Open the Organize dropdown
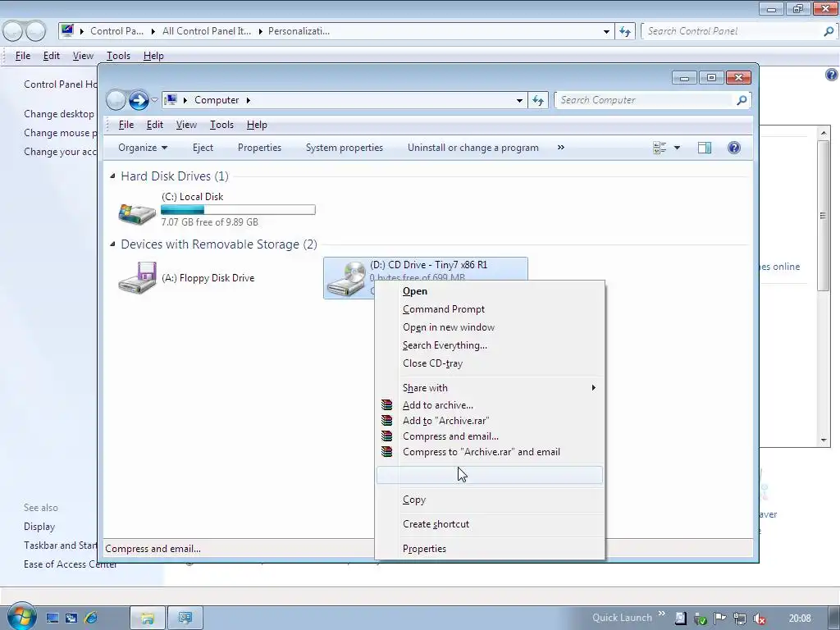Screen dimensions: 840x630 [x=143, y=148]
